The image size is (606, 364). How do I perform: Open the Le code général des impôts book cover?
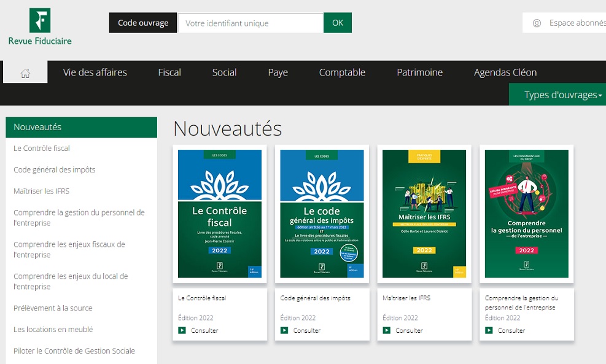[322, 214]
